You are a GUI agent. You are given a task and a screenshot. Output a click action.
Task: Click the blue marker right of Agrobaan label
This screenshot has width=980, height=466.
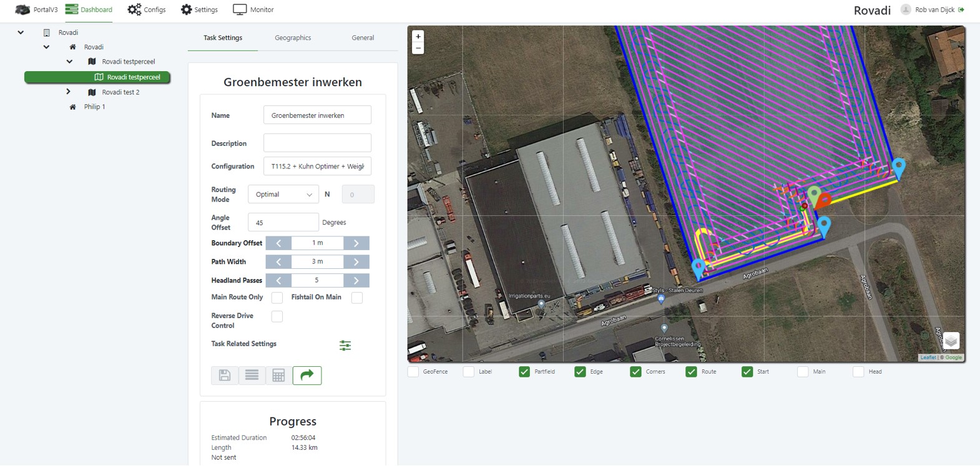[x=824, y=226]
